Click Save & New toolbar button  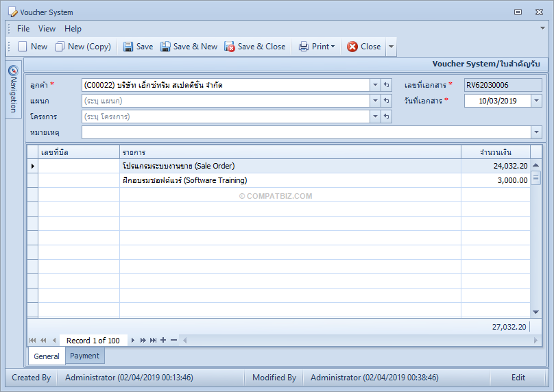click(x=189, y=47)
